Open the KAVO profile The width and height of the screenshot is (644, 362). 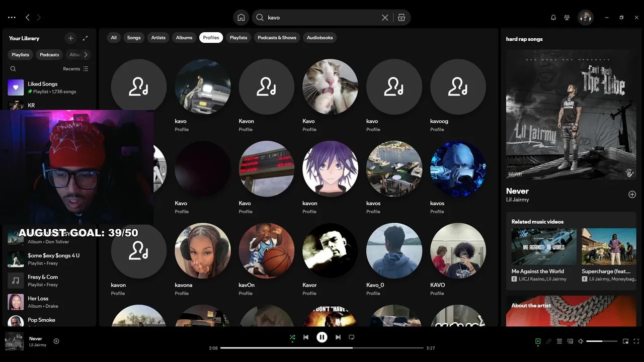pyautogui.click(x=458, y=259)
